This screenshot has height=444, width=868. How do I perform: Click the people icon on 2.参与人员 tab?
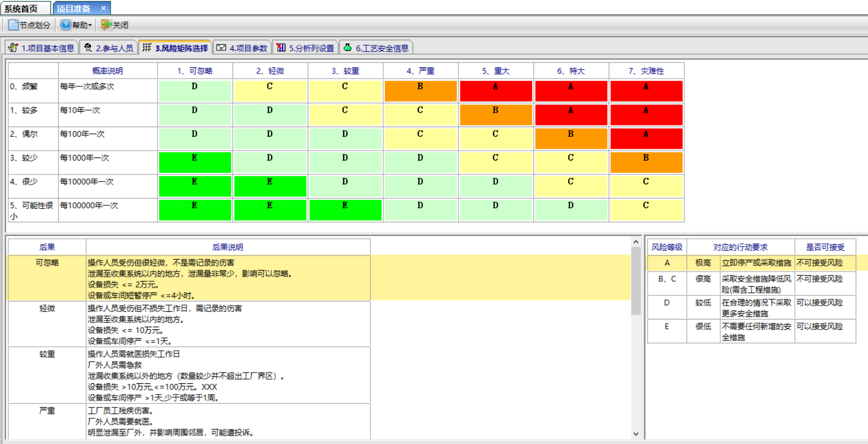pyautogui.click(x=88, y=48)
